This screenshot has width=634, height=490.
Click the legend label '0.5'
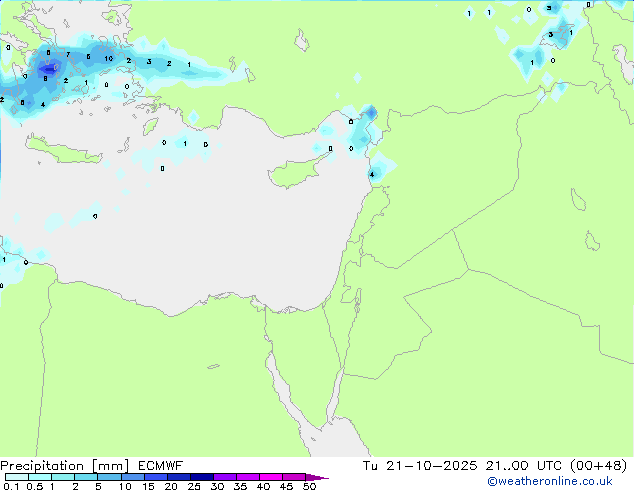35,486
